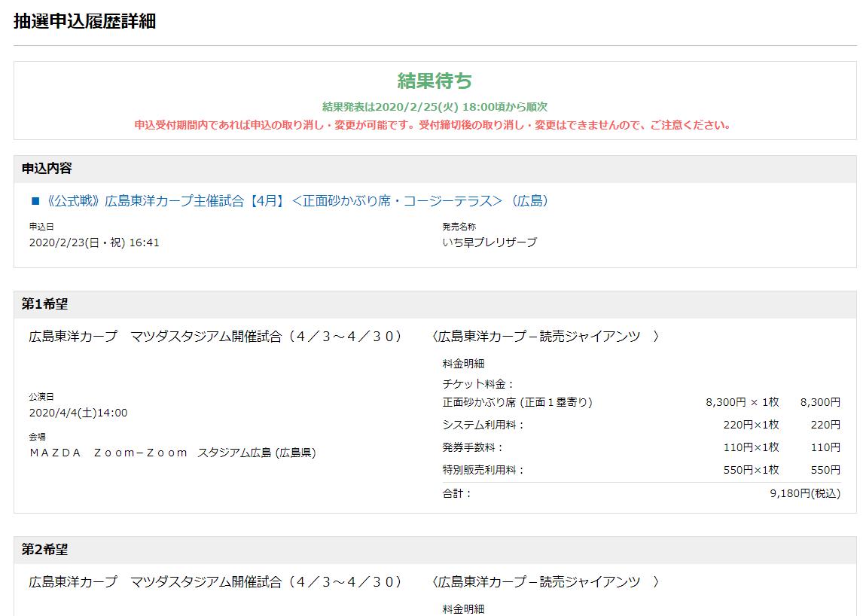Click the 第2希望 title 広島東洋カープ マツダスタジアム開催試合
This screenshot has width=863, height=616.
tap(215, 582)
